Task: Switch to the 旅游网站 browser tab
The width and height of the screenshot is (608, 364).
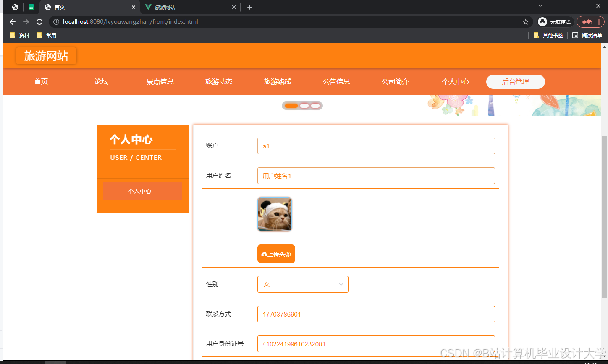Action: tap(190, 7)
